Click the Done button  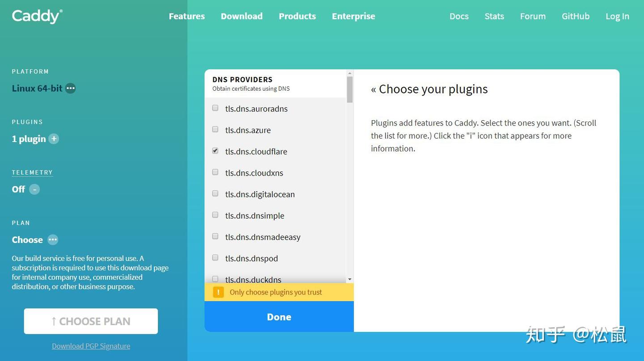(279, 317)
